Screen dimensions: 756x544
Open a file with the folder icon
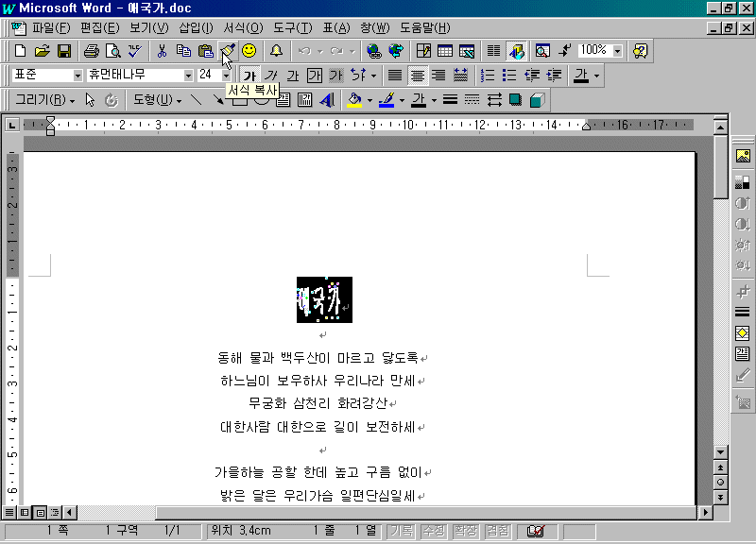(x=42, y=51)
